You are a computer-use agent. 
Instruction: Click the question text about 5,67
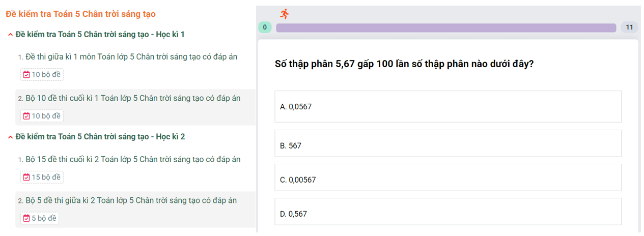click(x=404, y=64)
